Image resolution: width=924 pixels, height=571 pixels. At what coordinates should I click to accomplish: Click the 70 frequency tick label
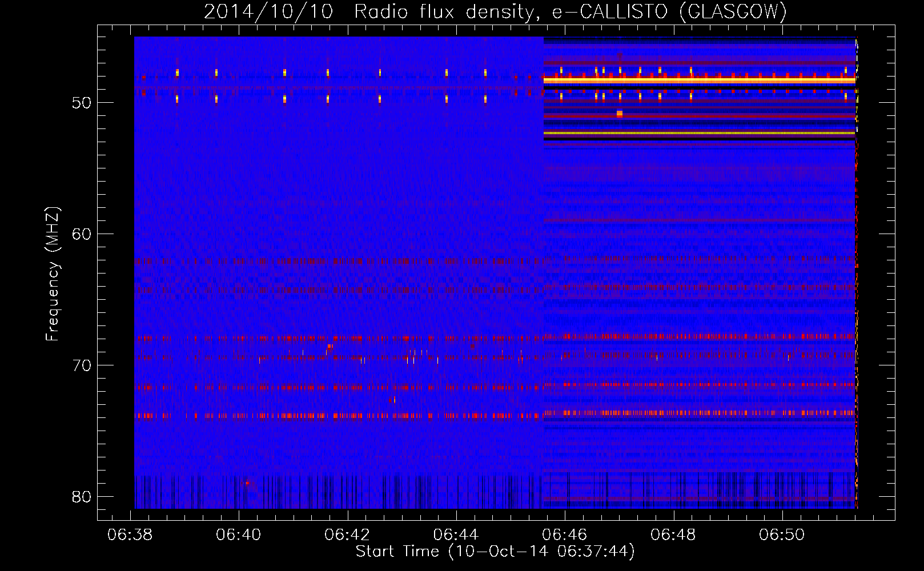(82, 365)
